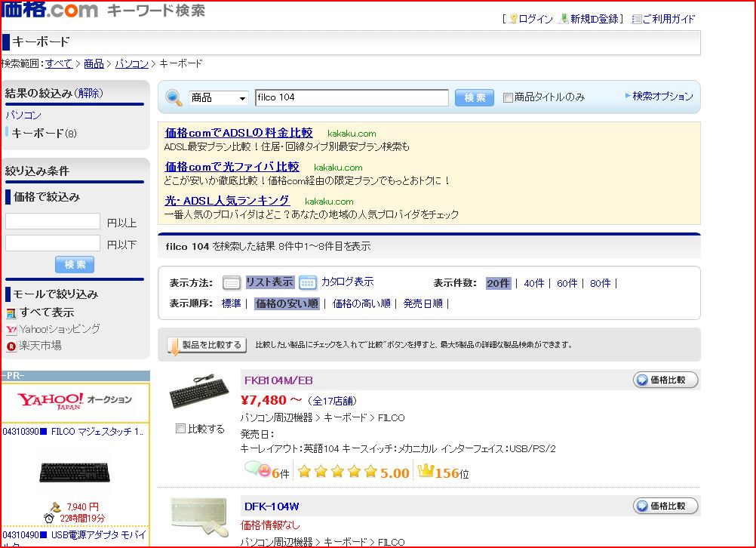This screenshot has width=756, height=548.
Task: Select the list view icon
Action: tap(232, 282)
